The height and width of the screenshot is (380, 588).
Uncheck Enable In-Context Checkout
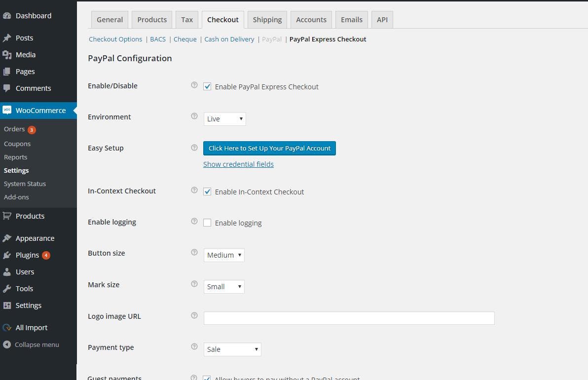[207, 191]
